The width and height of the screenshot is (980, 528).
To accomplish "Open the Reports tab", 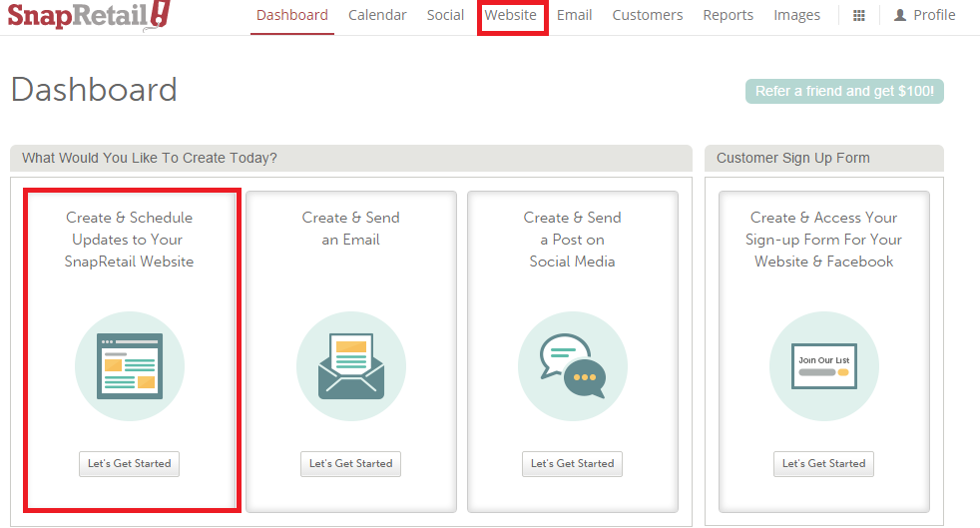I will pos(729,15).
